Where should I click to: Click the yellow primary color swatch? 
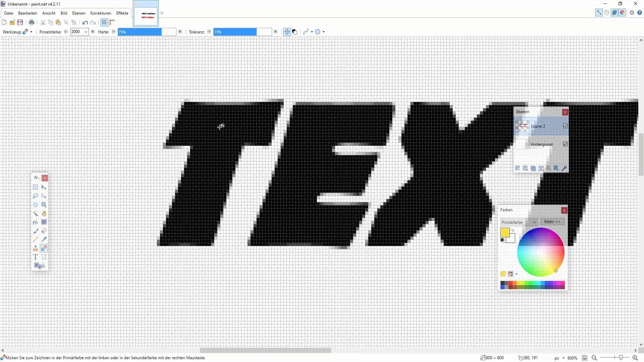point(505,232)
